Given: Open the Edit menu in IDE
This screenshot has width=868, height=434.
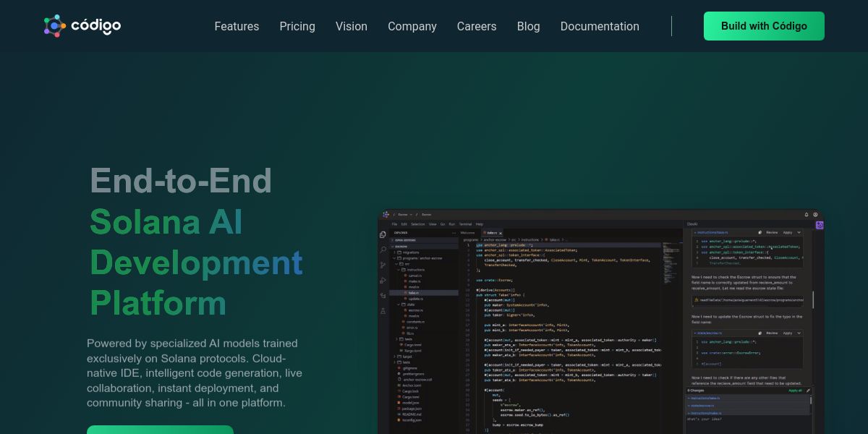Looking at the screenshot, I should click(x=404, y=224).
